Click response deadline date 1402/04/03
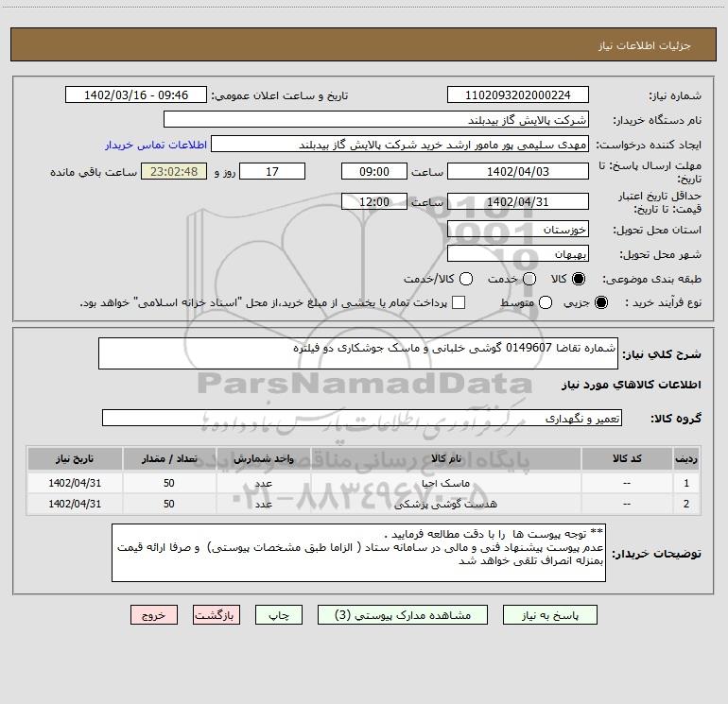 [x=518, y=171]
